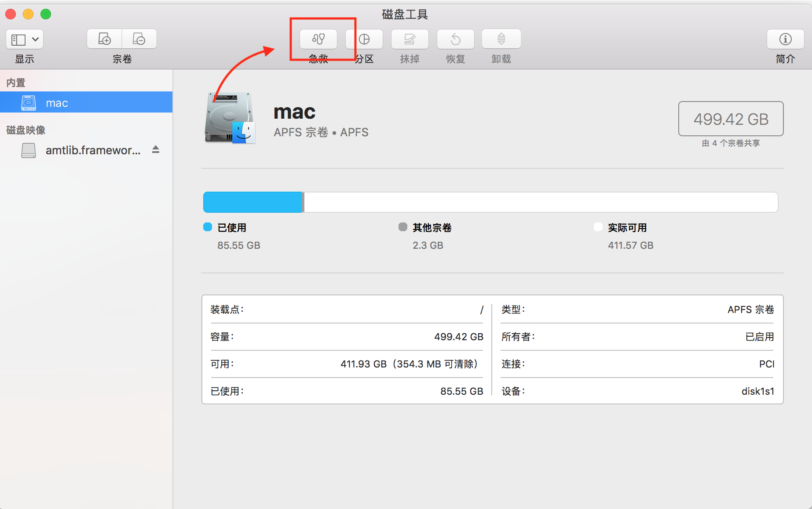Click the remove volume icon
The height and width of the screenshot is (509, 812).
139,39
